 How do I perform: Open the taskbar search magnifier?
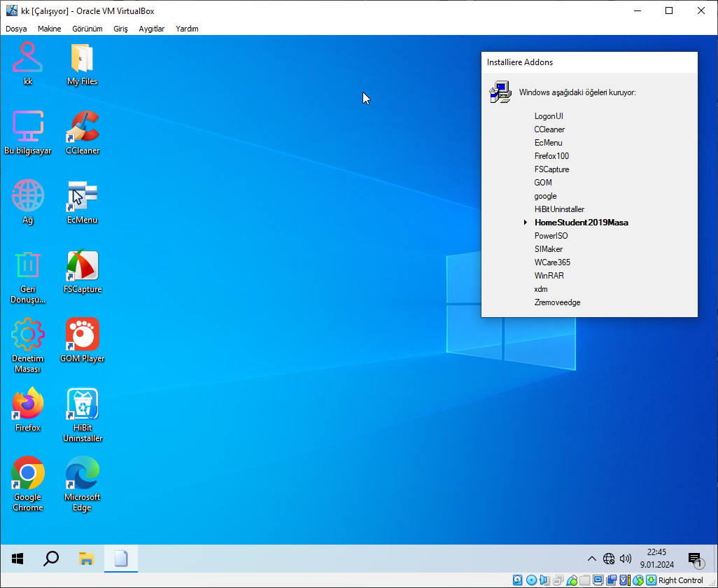(51, 559)
